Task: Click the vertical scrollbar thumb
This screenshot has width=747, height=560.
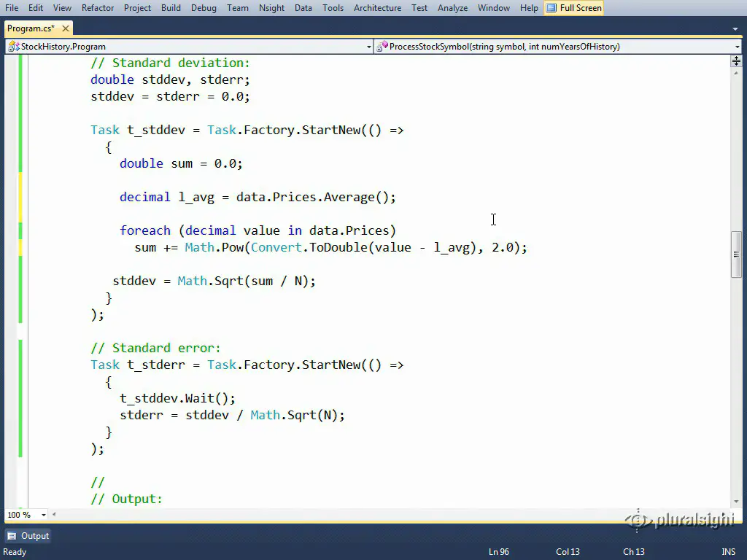Action: click(x=736, y=254)
